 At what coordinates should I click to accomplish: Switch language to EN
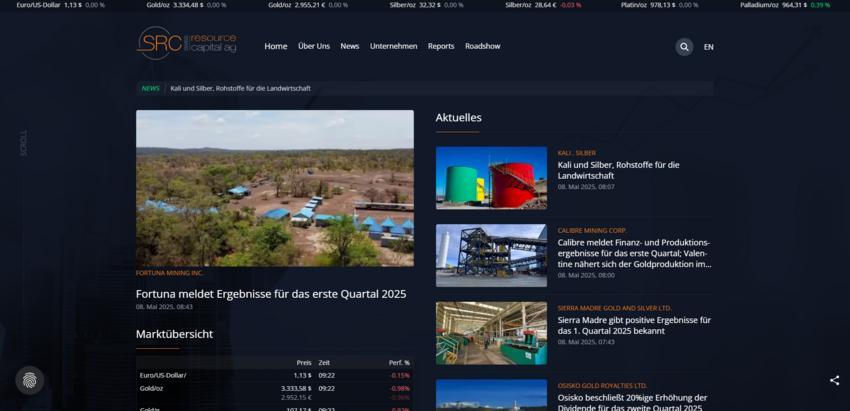coord(709,47)
